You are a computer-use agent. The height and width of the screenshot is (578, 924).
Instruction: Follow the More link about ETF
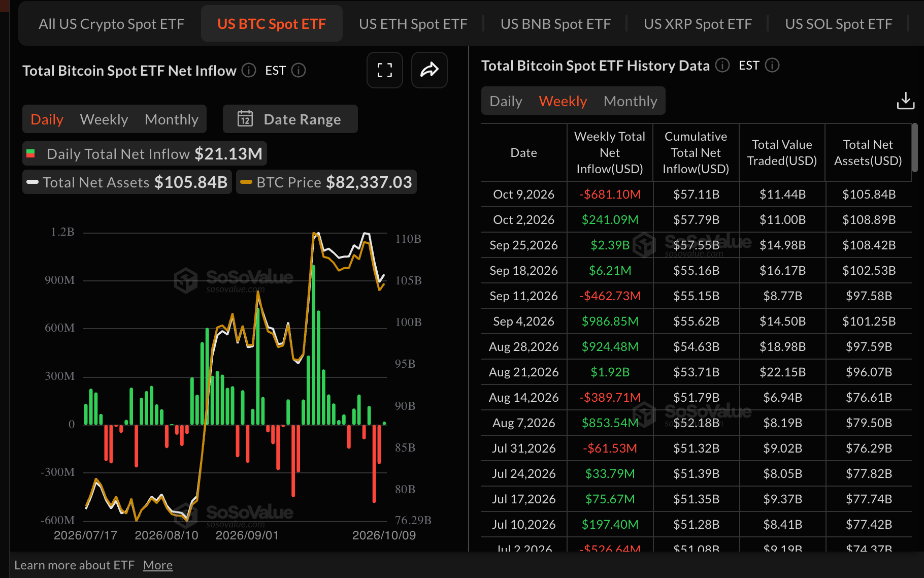tap(158, 565)
